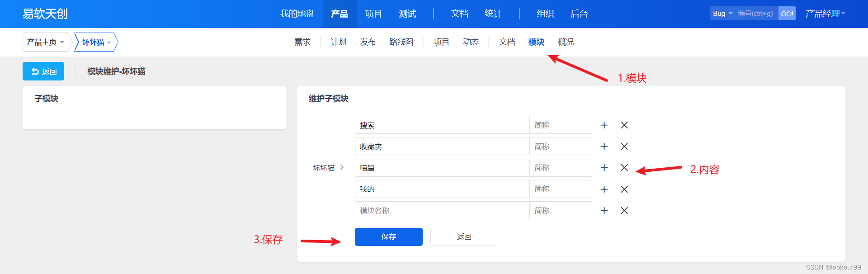Click the 模块维护-坏坏猫 page title
The height and width of the screenshot is (274, 868).
click(116, 71)
